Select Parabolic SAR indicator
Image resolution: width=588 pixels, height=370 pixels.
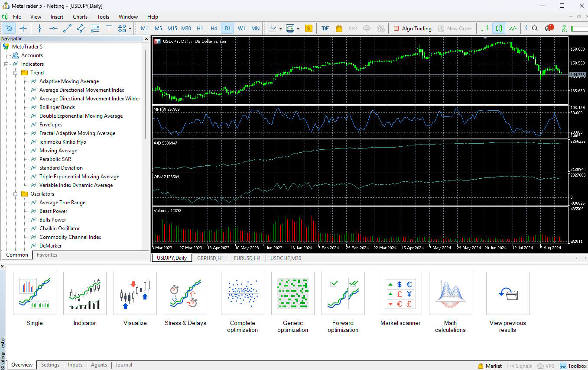[x=55, y=159]
